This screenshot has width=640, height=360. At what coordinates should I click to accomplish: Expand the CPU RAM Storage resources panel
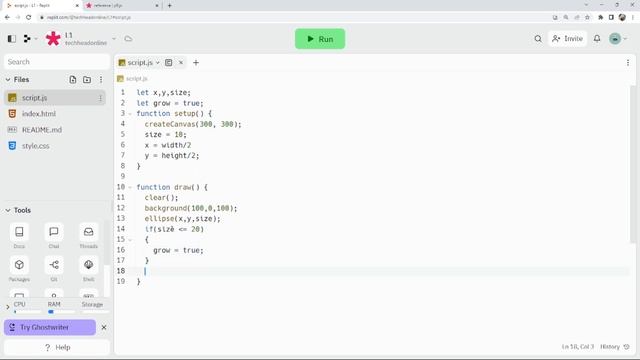[x=7, y=307]
